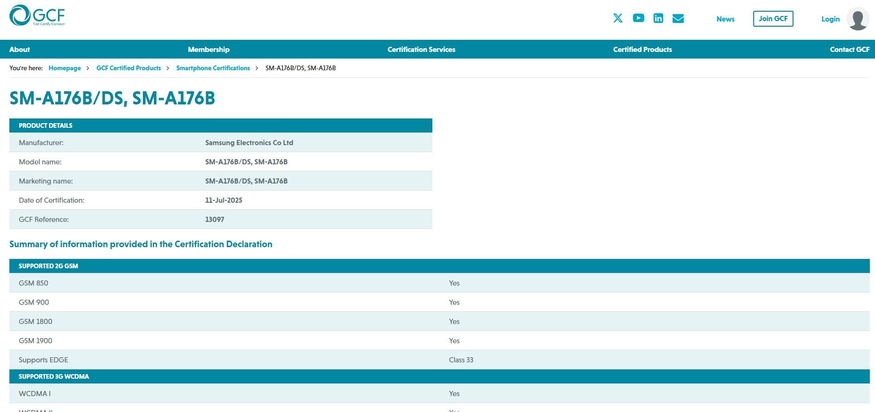Click the GCF Reference: label

pyautogui.click(x=44, y=219)
